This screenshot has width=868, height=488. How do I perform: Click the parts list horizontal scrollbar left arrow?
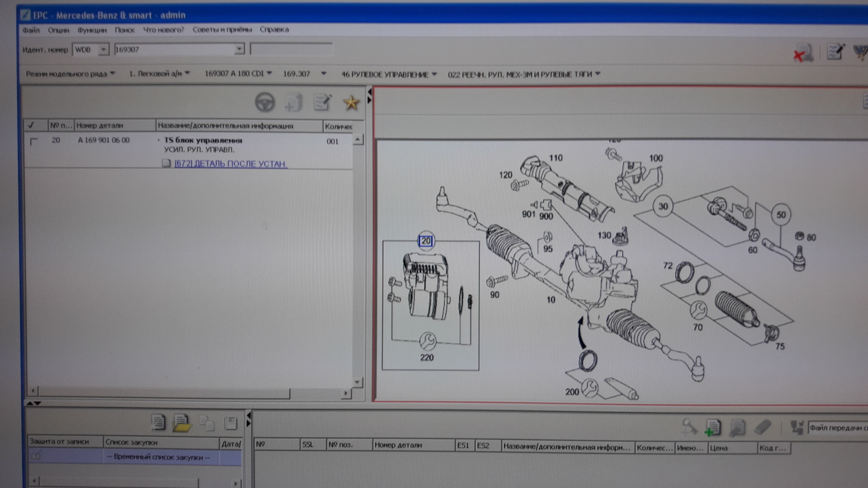(33, 391)
